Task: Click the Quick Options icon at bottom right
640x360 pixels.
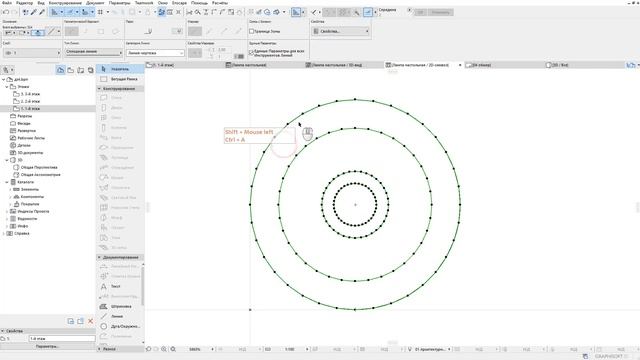Action: [585, 356]
